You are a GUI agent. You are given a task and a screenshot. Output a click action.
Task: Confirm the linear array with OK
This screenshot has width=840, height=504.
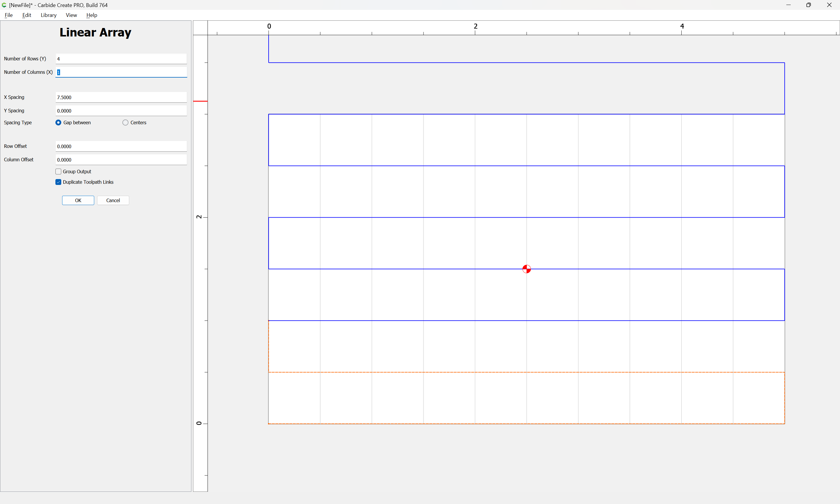(x=78, y=200)
